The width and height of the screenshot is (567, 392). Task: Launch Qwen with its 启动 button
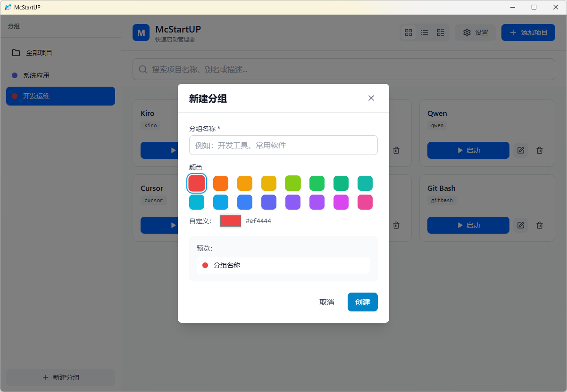coord(468,150)
